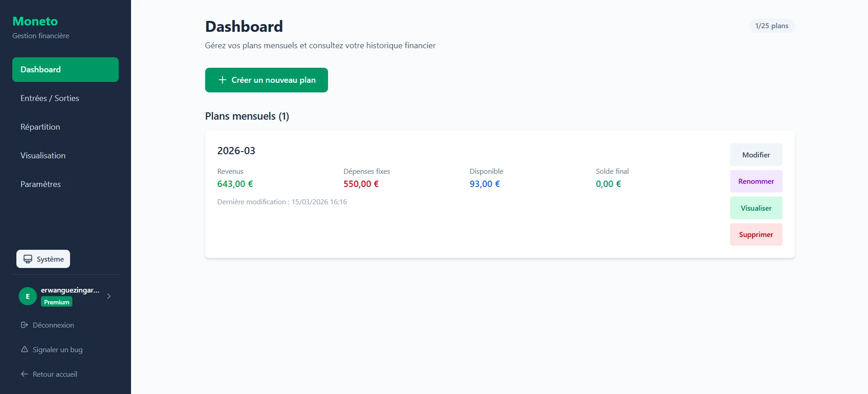Viewport: 868px width, 394px height.
Task: Select the Dashboard sidebar item
Action: pyautogui.click(x=65, y=70)
